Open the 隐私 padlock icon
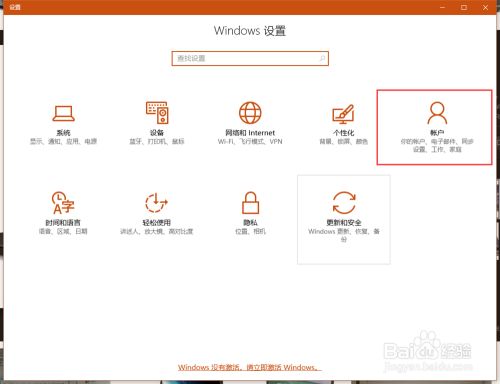500x384 pixels. click(250, 203)
